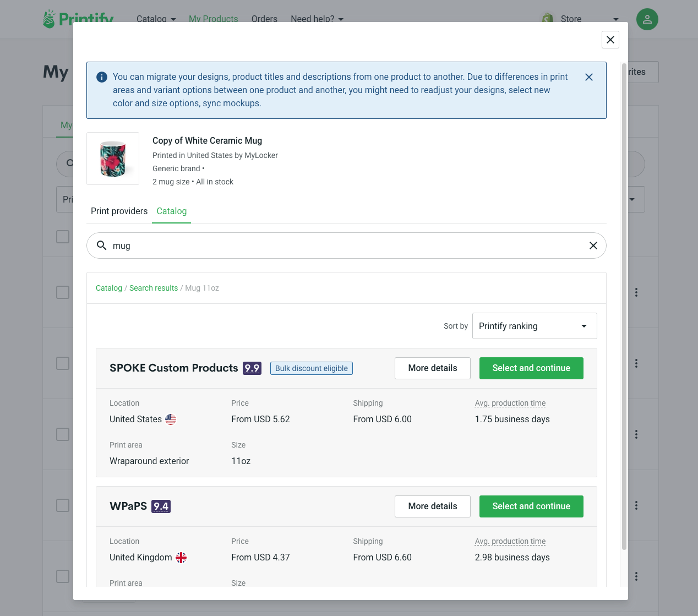Tick the second product row checkbox

63,363
